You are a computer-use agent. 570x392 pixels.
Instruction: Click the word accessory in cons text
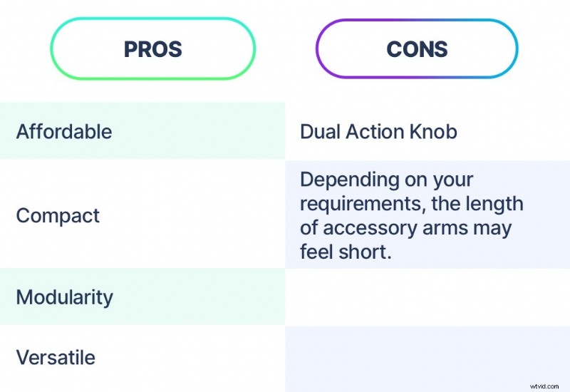[x=377, y=228]
